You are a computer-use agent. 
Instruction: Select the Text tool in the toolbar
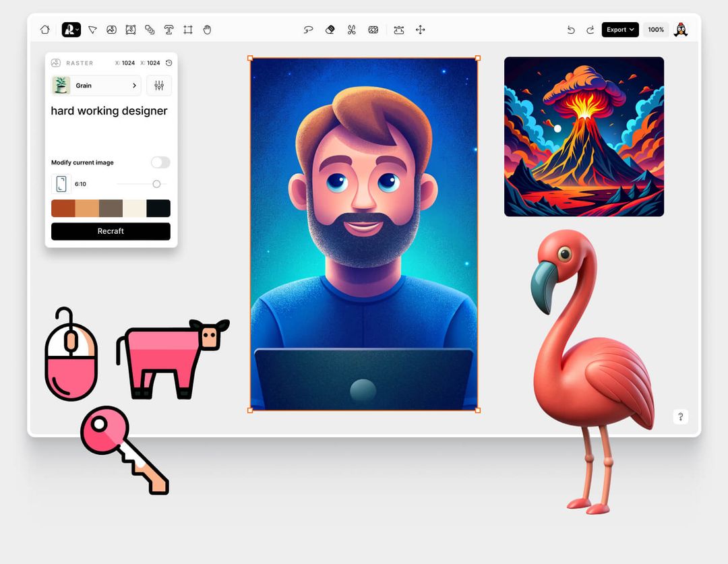coord(169,30)
